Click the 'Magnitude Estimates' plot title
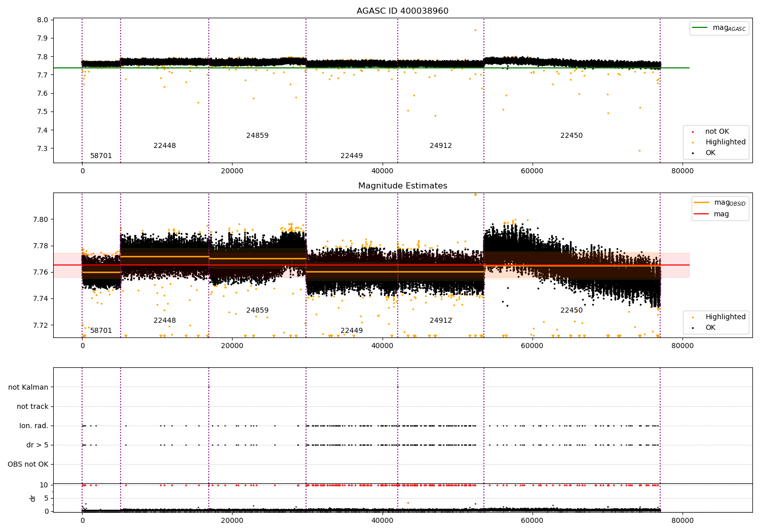The height and width of the screenshot is (532, 760). [402, 185]
